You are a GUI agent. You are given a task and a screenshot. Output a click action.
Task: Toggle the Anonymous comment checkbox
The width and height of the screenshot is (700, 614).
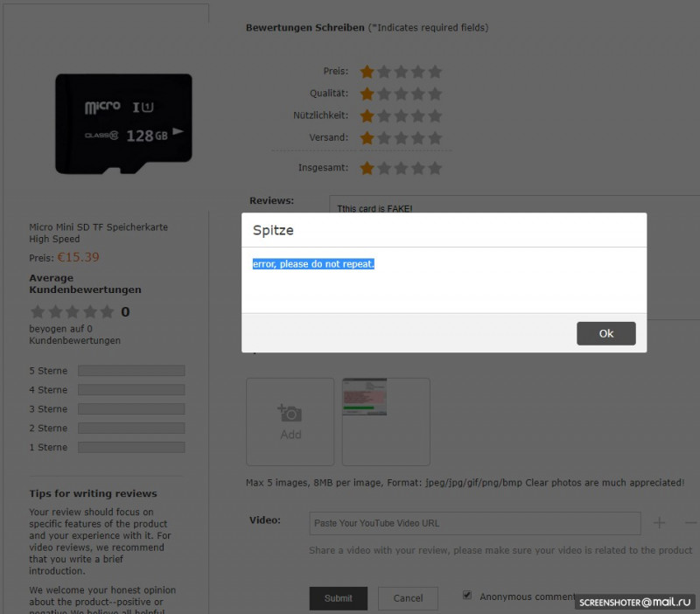click(467, 595)
